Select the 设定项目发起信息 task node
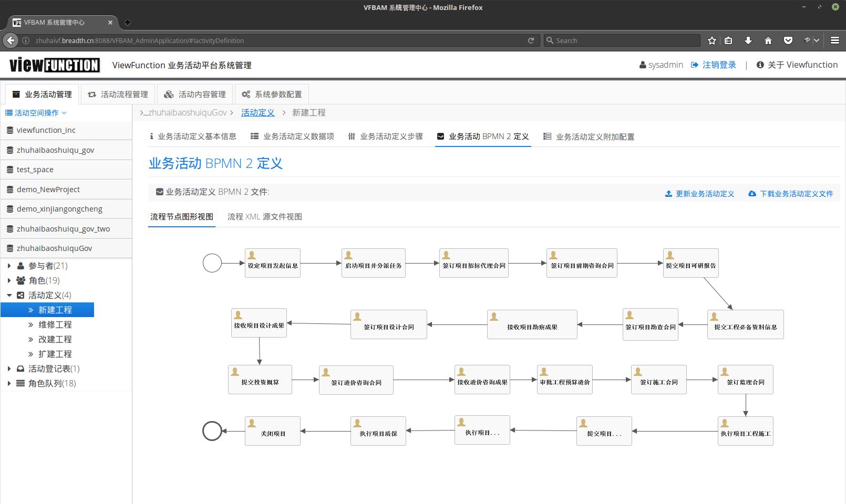This screenshot has height=504, width=846. click(273, 263)
